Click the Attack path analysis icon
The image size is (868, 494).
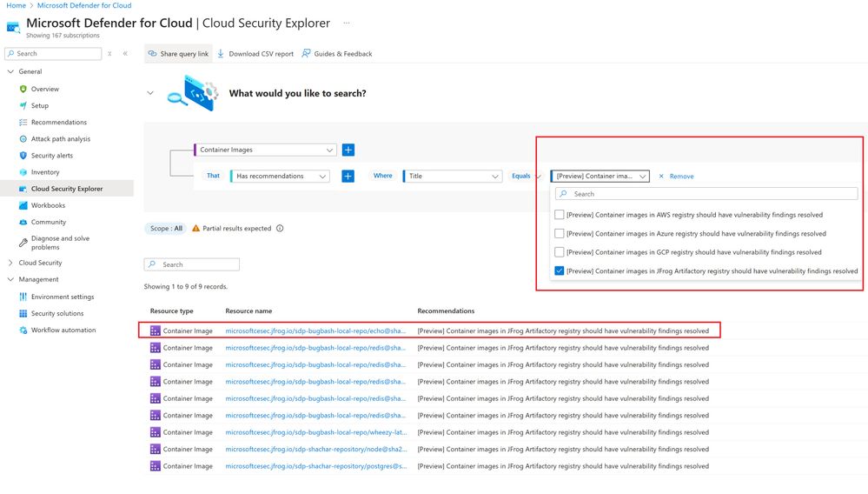(23, 139)
